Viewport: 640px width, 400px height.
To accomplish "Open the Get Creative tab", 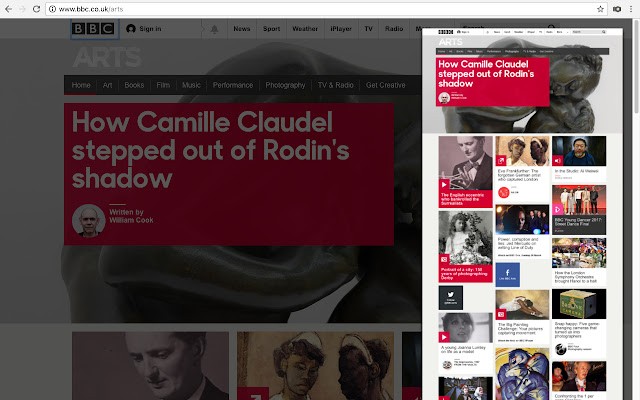I will pos(386,85).
